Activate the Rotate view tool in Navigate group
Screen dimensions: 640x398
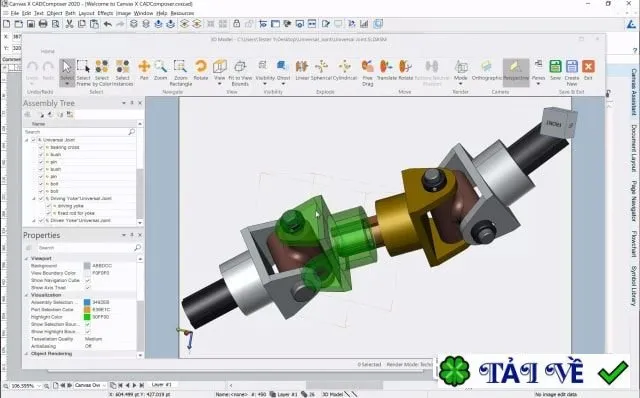pos(200,70)
